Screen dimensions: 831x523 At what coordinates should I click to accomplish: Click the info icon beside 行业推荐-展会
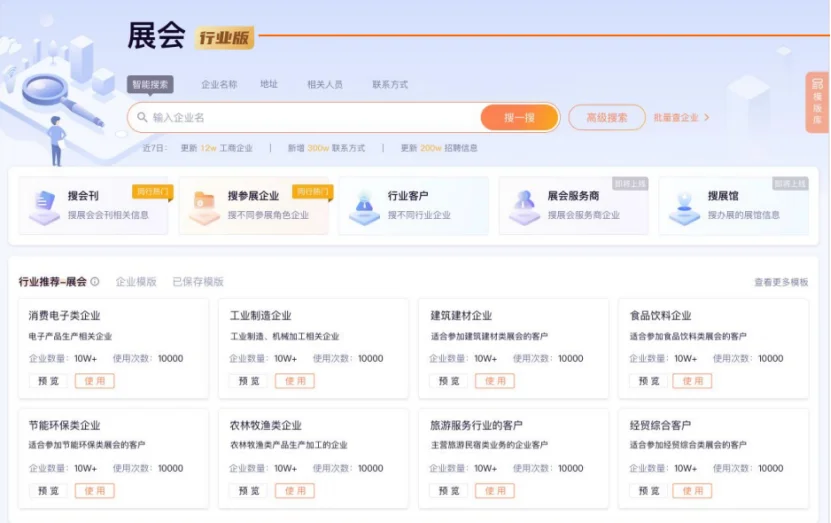click(95, 281)
